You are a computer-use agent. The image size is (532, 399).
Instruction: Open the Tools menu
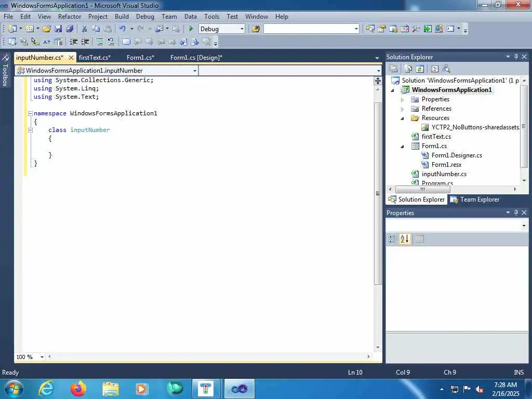tap(212, 16)
